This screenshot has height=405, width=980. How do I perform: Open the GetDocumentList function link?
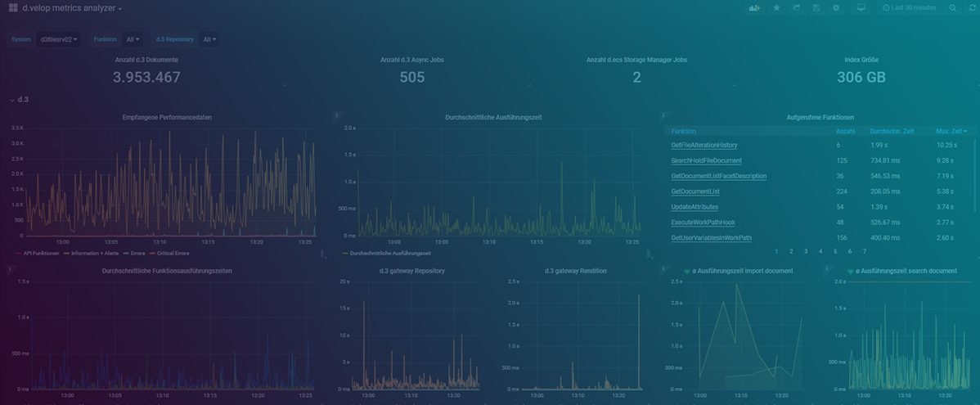[695, 191]
